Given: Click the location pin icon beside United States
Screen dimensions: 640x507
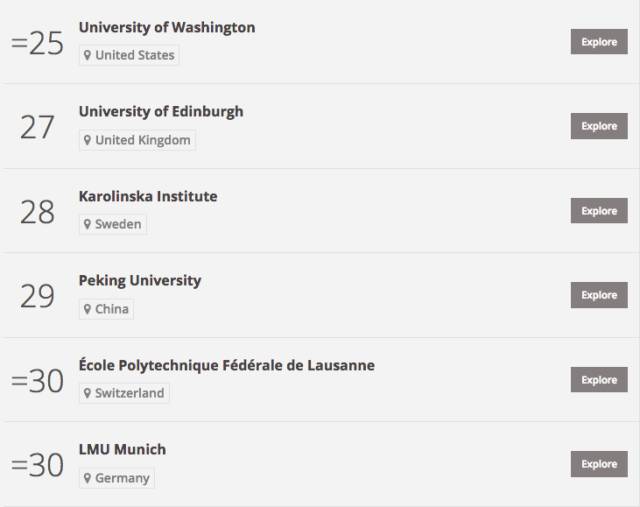Looking at the screenshot, I should click(87, 55).
